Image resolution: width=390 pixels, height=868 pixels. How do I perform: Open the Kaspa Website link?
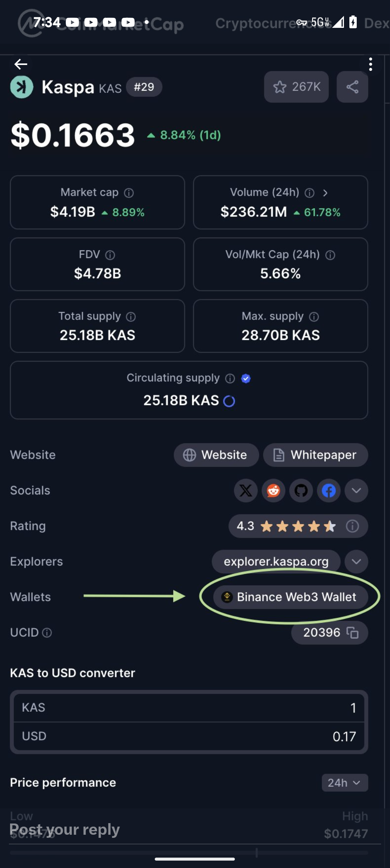click(216, 455)
